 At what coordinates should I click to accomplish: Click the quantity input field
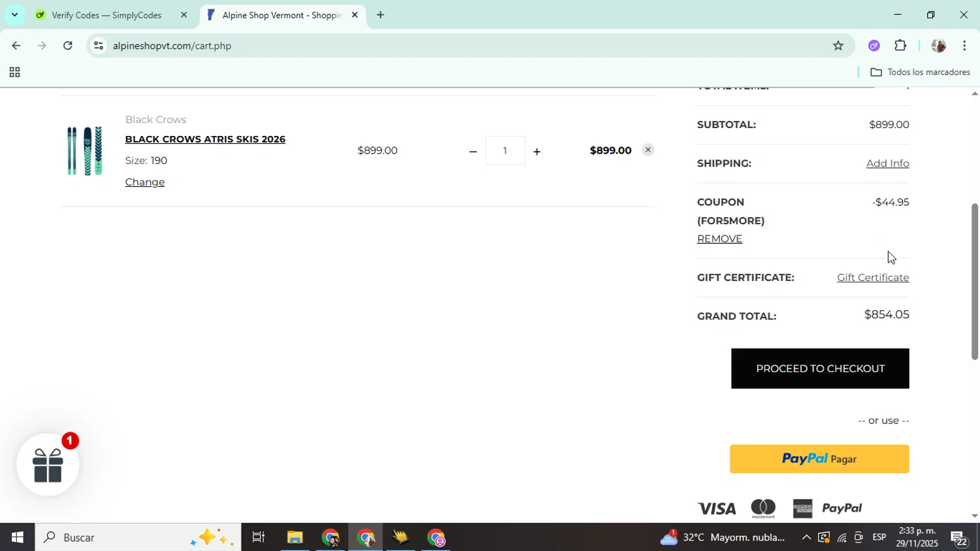coord(505,150)
